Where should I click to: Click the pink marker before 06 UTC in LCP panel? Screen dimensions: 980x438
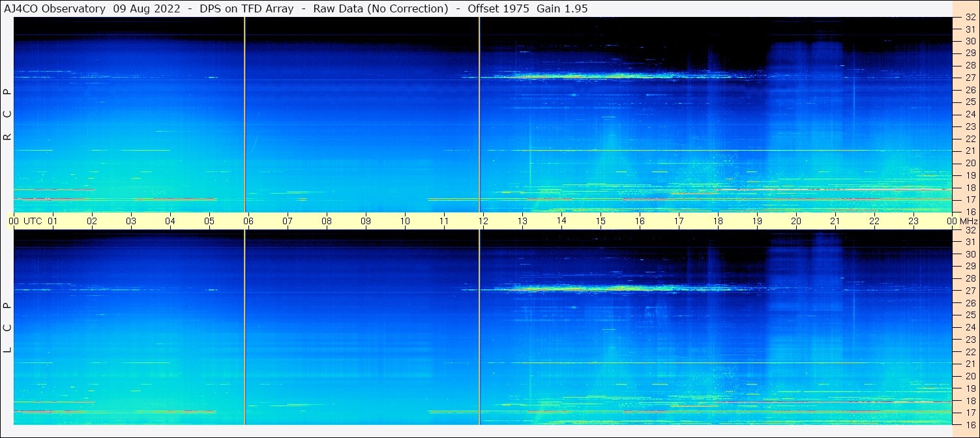click(245, 327)
